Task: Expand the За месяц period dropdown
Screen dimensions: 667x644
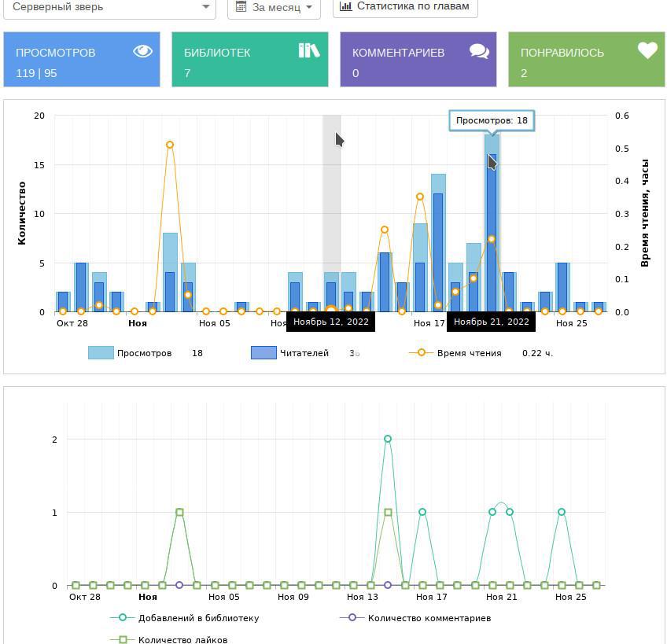Action: (274, 8)
